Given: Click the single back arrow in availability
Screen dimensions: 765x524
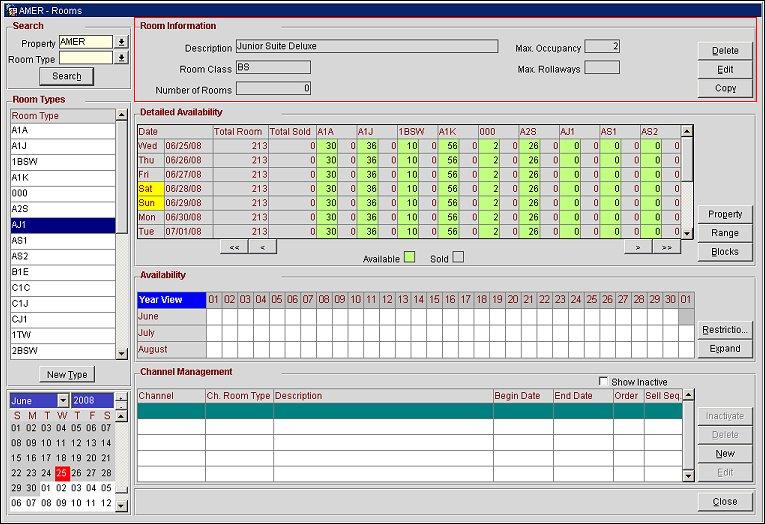Looking at the screenshot, I should 262,246.
